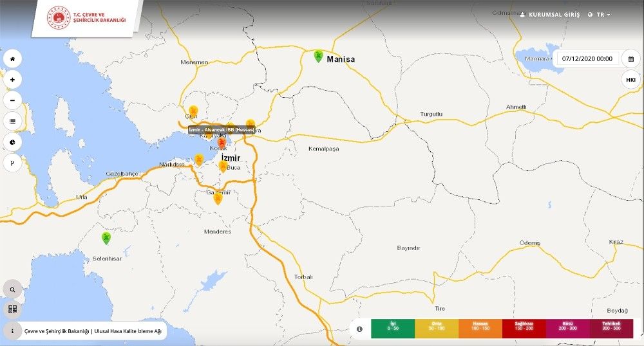The image size is (644, 346).
Task: Click the HKI index selector button
Action: (x=630, y=80)
